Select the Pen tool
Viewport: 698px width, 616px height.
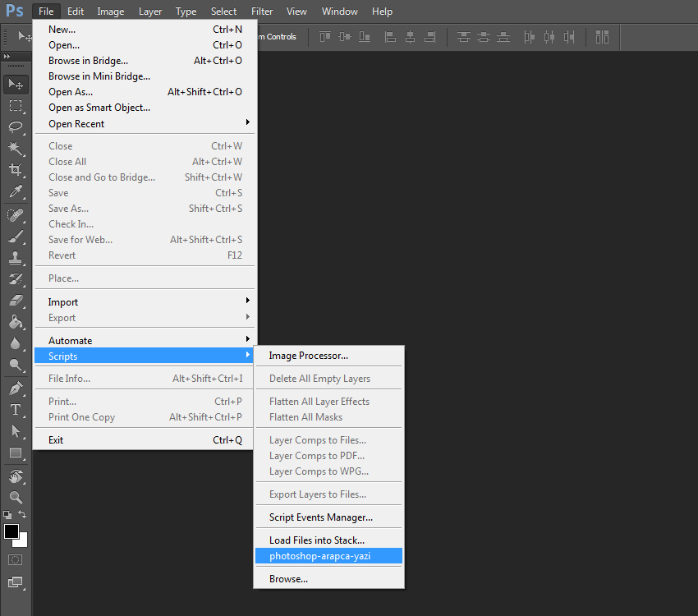16,388
